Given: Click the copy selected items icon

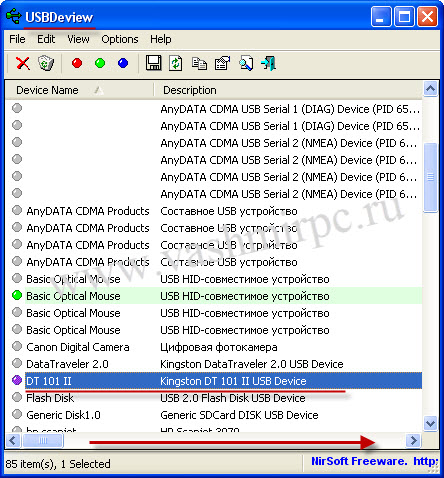Looking at the screenshot, I should pos(199,63).
